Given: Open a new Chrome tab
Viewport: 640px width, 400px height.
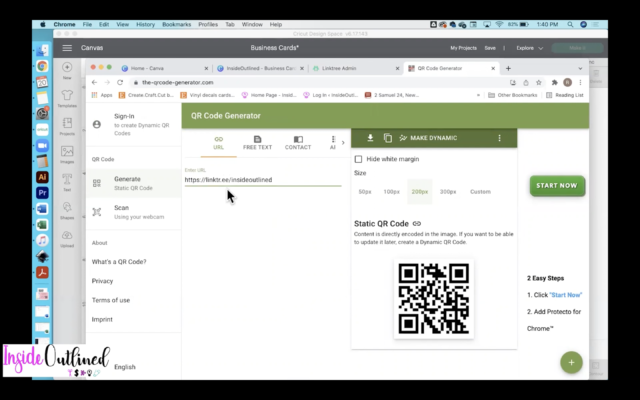Looking at the screenshot, I should pyautogui.click(x=508, y=68).
